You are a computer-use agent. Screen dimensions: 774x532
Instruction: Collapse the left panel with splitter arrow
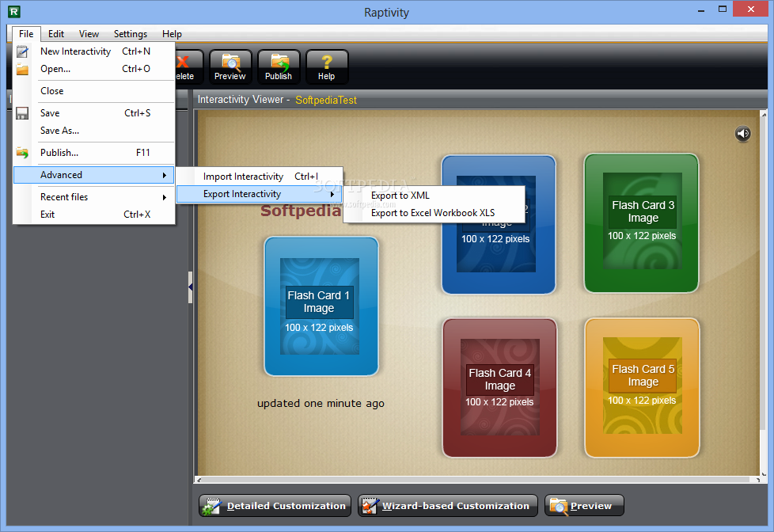point(191,287)
